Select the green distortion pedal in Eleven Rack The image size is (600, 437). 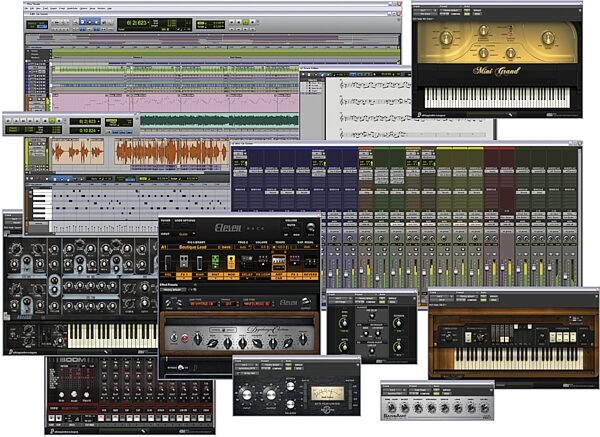click(215, 262)
